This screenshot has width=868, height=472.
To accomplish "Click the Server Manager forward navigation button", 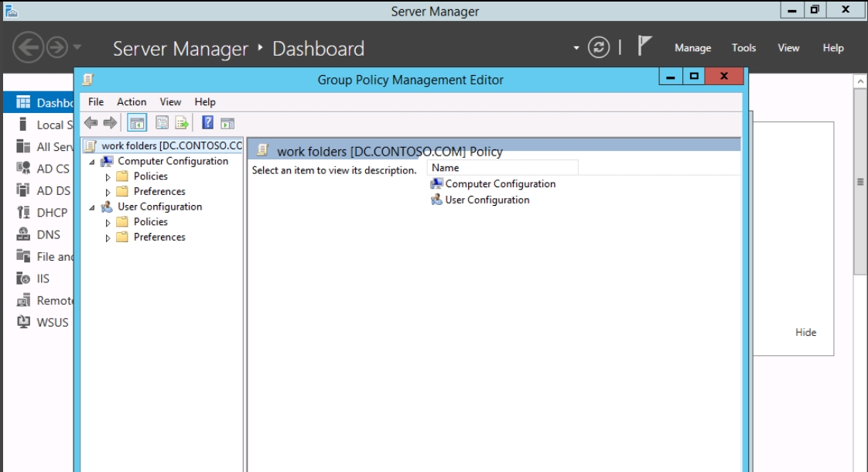I will coord(57,47).
